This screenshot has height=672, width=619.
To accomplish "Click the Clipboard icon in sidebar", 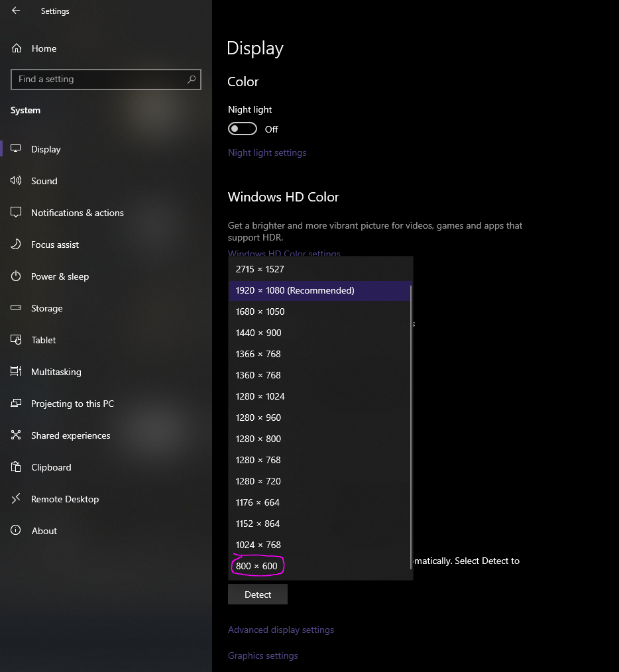I will click(17, 467).
